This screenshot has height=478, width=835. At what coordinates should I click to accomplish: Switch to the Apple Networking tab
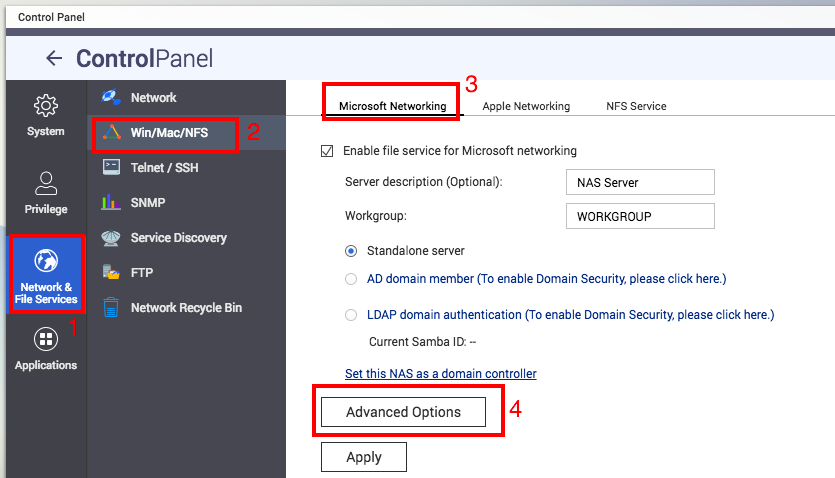(x=526, y=106)
